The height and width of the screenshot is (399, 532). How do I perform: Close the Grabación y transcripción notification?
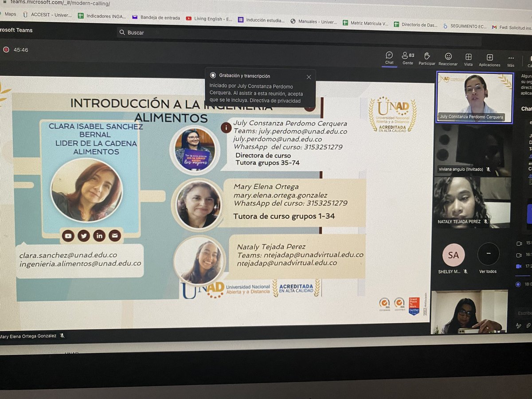click(x=309, y=77)
